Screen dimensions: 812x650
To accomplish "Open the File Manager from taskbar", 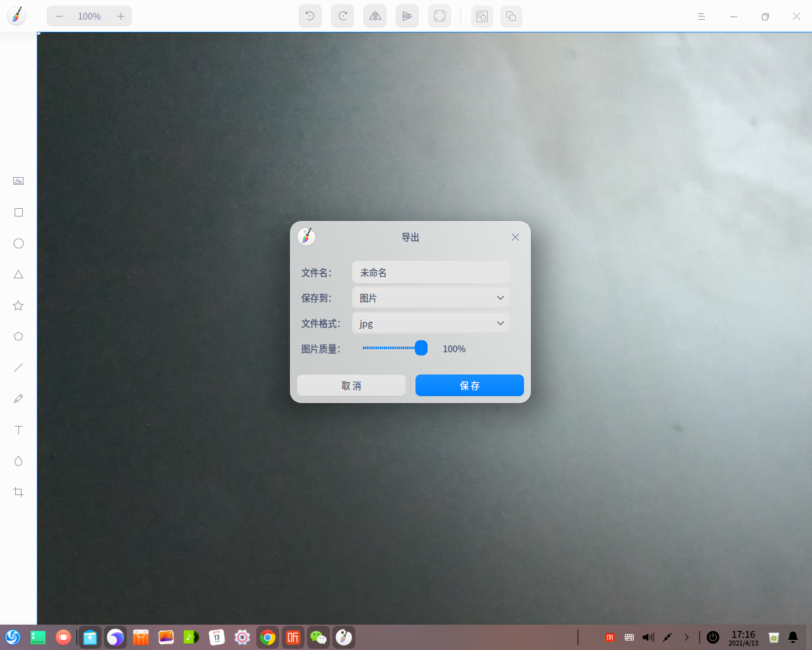I will (x=90, y=637).
